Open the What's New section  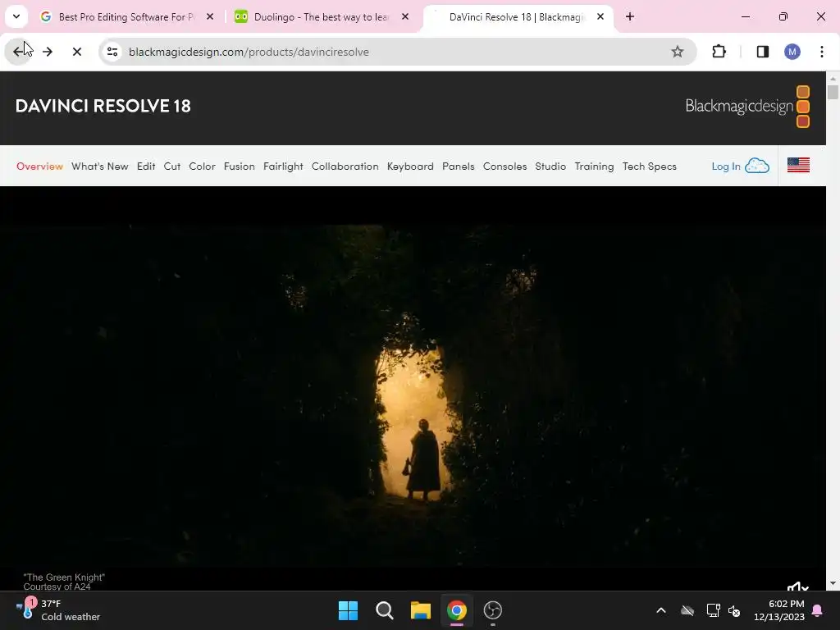[99, 167]
